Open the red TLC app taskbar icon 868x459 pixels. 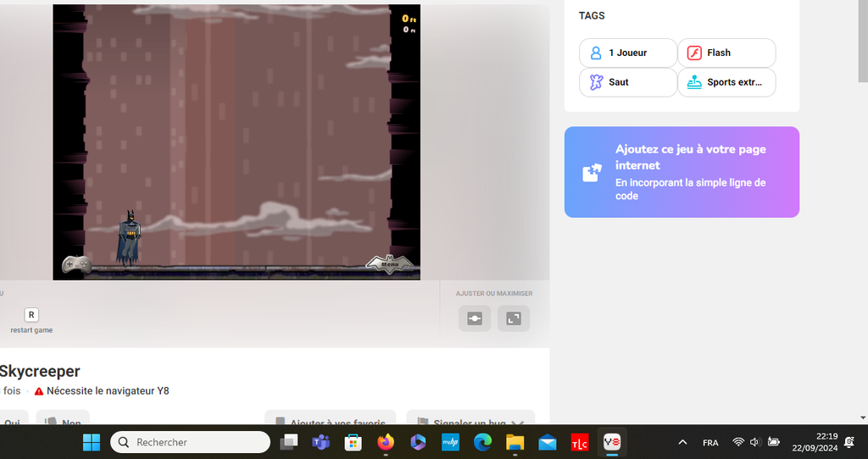[580, 442]
